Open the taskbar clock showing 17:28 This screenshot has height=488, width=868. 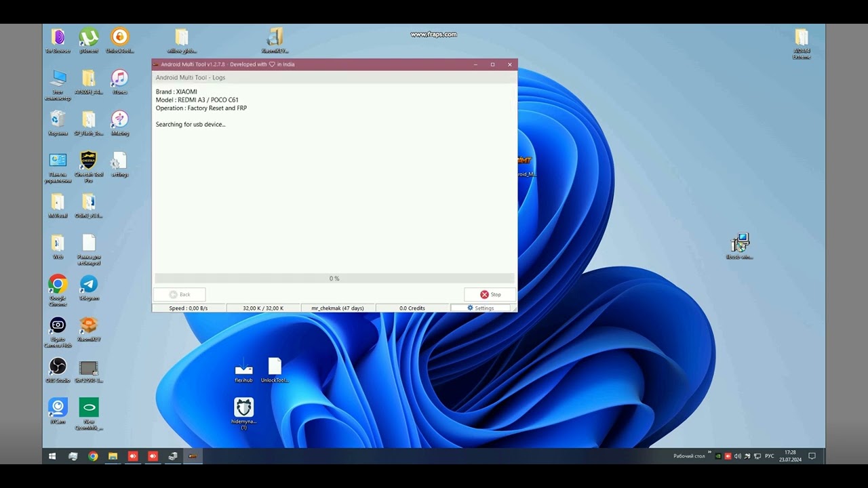[791, 456]
